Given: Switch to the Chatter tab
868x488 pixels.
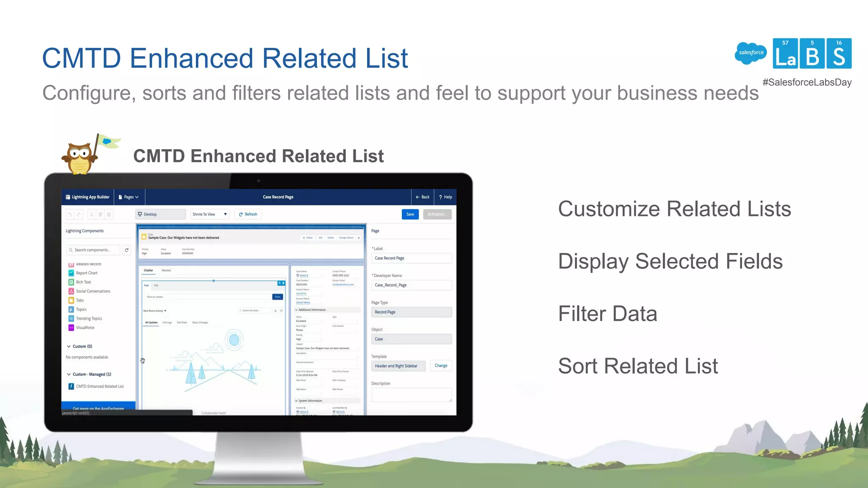Looking at the screenshot, I should (x=148, y=270).
